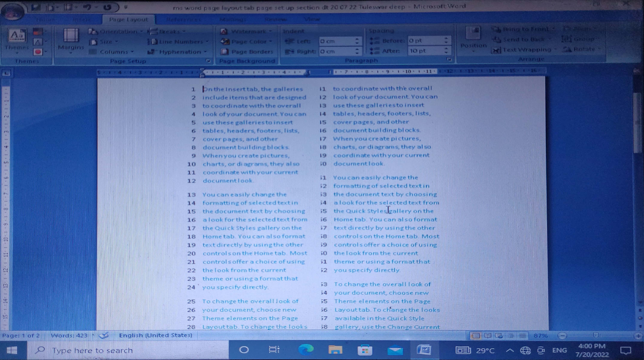The width and height of the screenshot is (644, 360).
Task: Switch to the References tab
Action: 183,19
